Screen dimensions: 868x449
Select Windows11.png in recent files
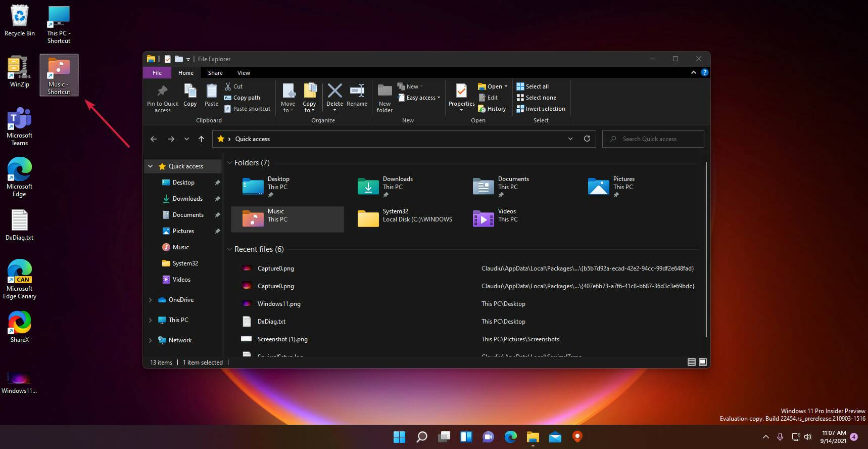[279, 304]
